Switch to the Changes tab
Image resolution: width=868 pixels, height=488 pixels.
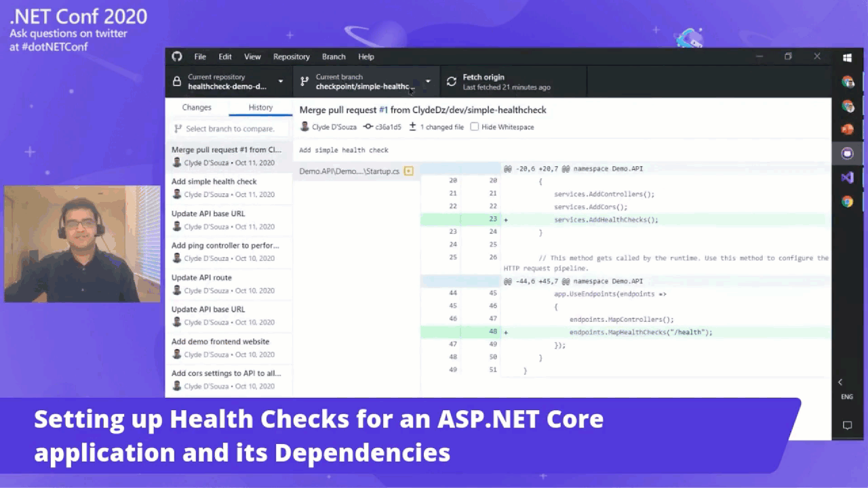[197, 107]
